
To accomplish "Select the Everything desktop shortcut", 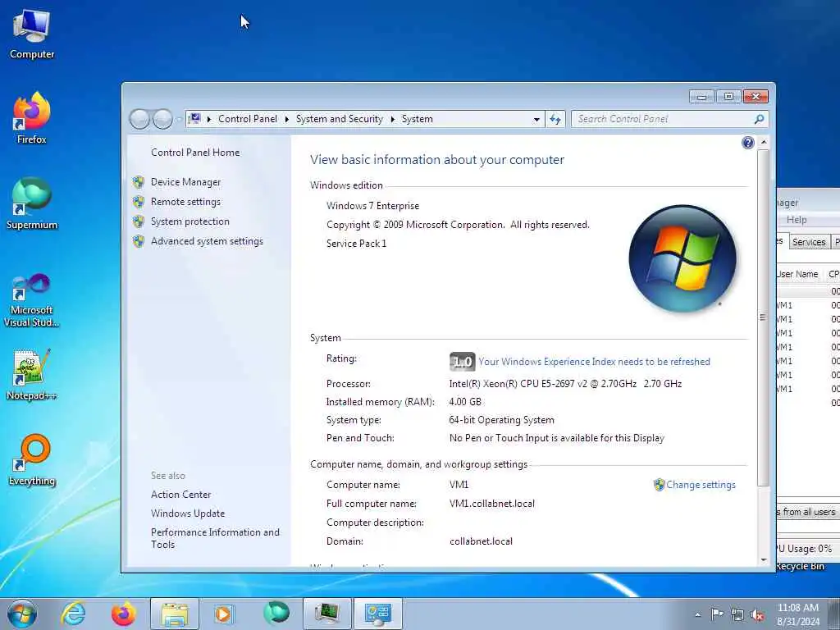I will (32, 460).
